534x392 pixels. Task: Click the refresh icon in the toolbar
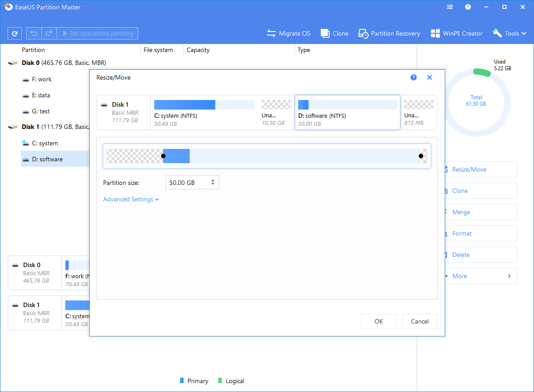point(15,33)
